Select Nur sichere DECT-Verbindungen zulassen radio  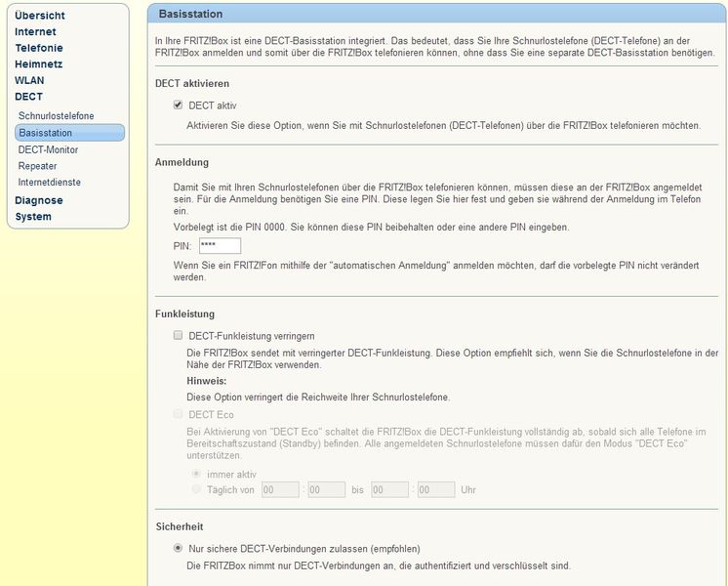(178, 548)
